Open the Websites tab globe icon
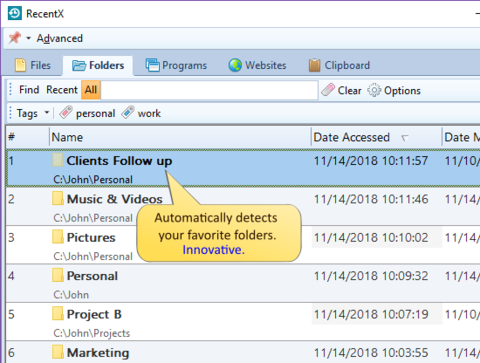The width and height of the screenshot is (480, 363). click(235, 65)
